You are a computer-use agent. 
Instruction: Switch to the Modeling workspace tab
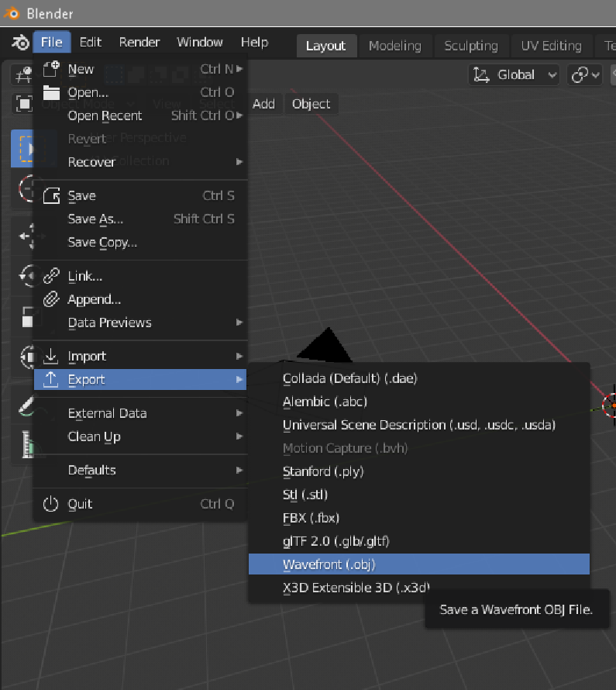click(x=395, y=46)
